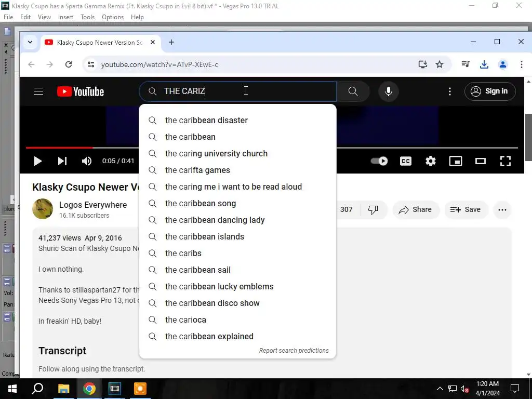Save video to playlist
This screenshot has width=532, height=399.
click(466, 210)
